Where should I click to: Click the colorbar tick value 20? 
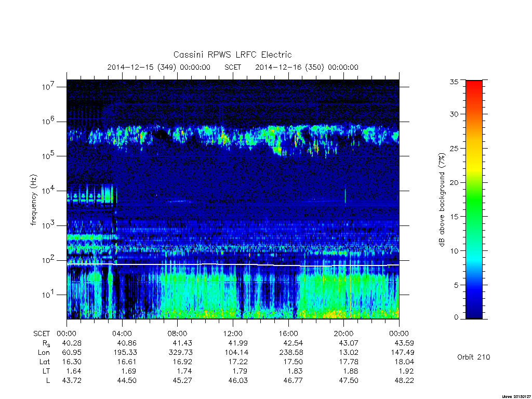454,182
